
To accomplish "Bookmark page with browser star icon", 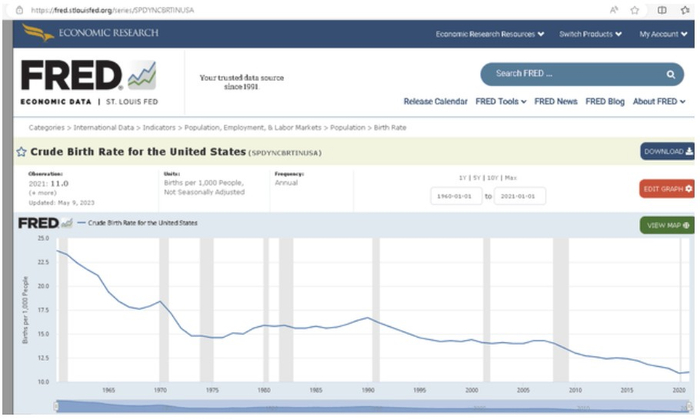I will click(634, 9).
